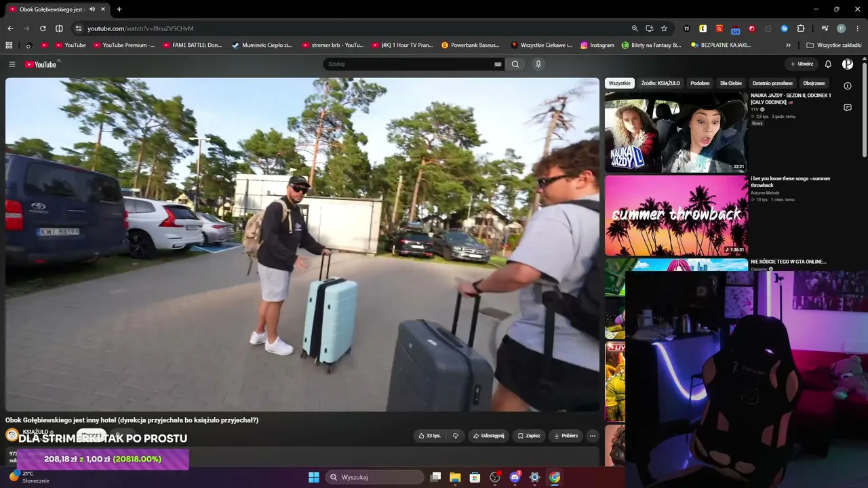Select the Dla Ciebie filter chip

point(731,83)
